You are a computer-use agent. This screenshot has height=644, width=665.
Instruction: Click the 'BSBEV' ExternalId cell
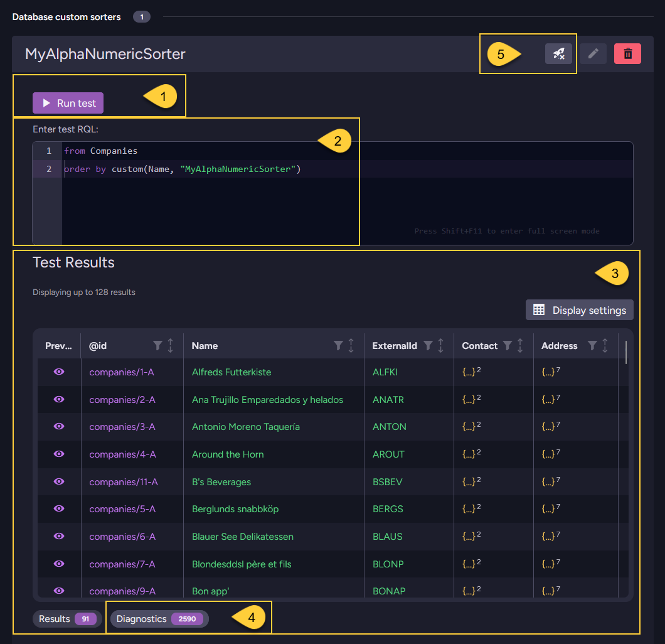click(387, 482)
